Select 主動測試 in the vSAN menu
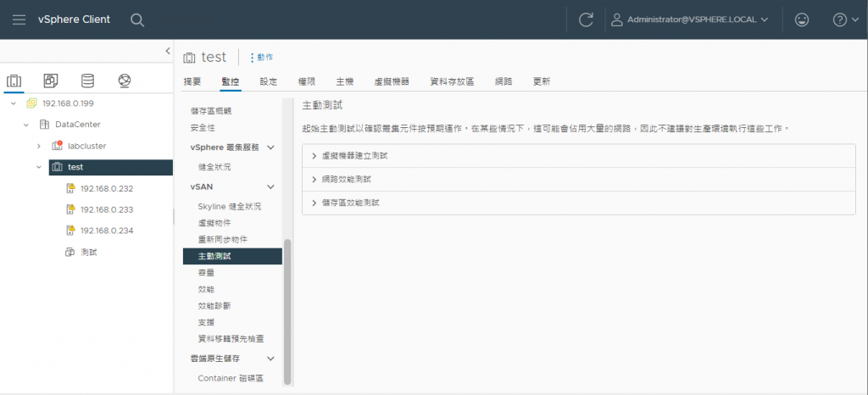 (232, 256)
